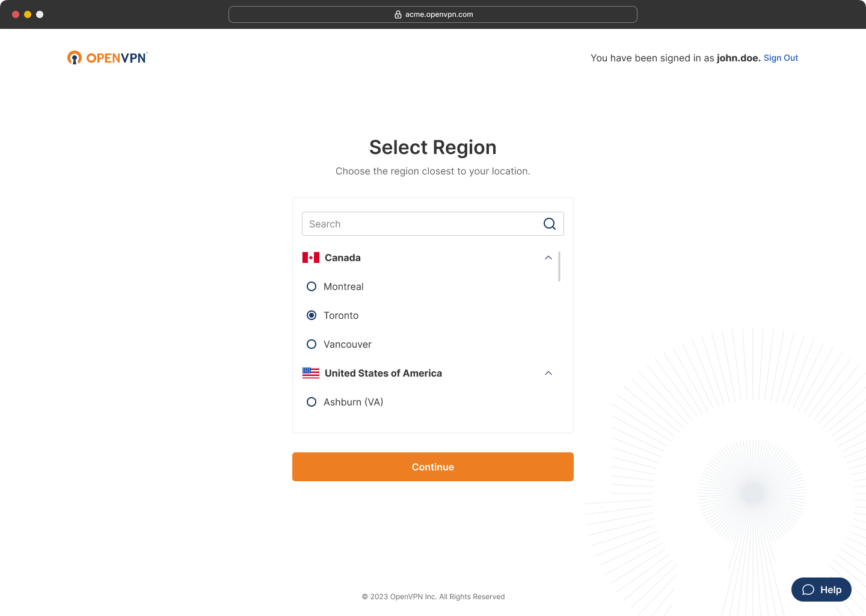The height and width of the screenshot is (616, 866).
Task: Choose the Ashburn (VA) region
Action: coord(312,402)
